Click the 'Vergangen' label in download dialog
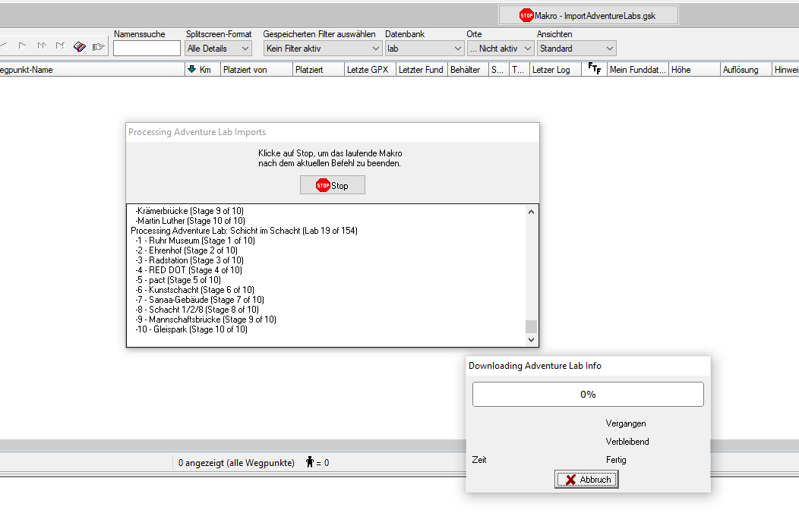 (x=626, y=423)
